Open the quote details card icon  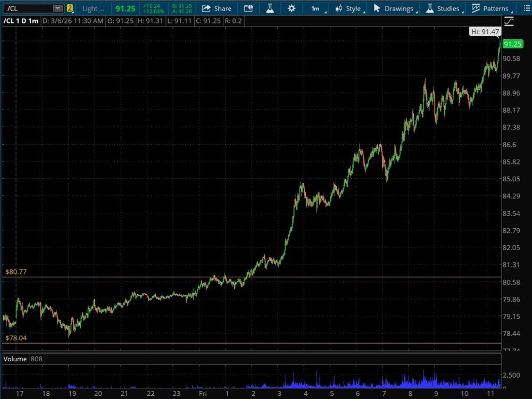(248, 9)
